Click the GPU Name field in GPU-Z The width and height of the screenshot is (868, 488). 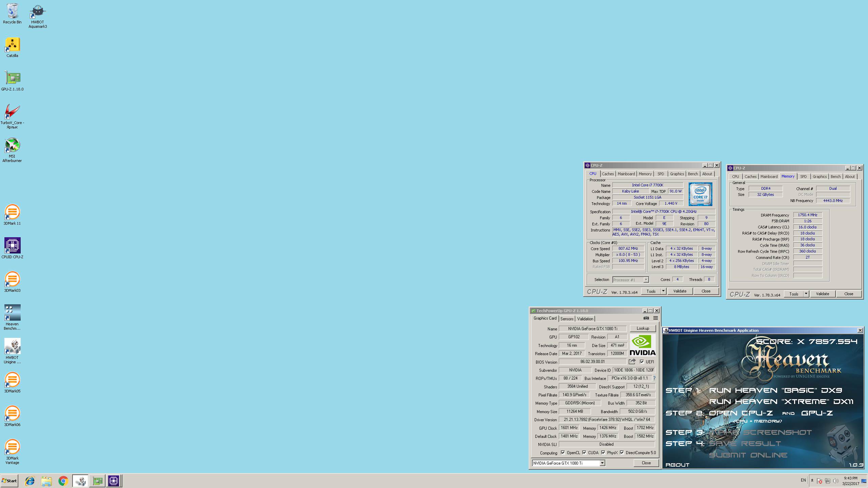pos(593,329)
